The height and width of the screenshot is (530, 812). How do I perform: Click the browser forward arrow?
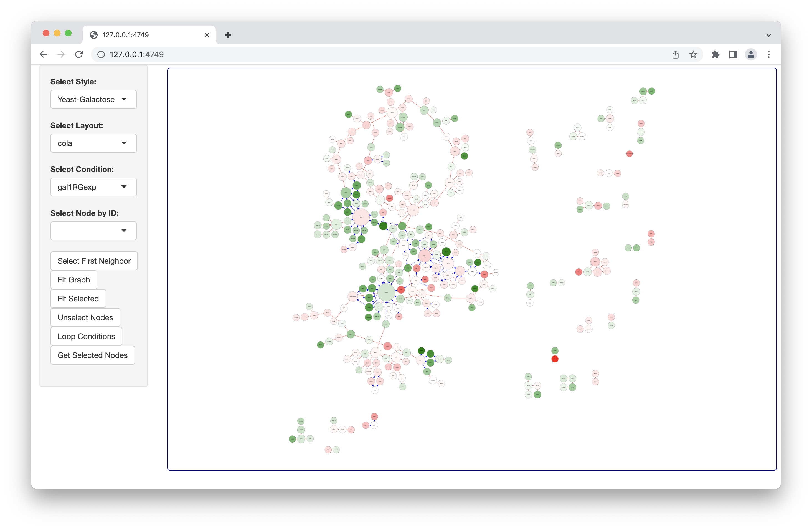tap(61, 55)
